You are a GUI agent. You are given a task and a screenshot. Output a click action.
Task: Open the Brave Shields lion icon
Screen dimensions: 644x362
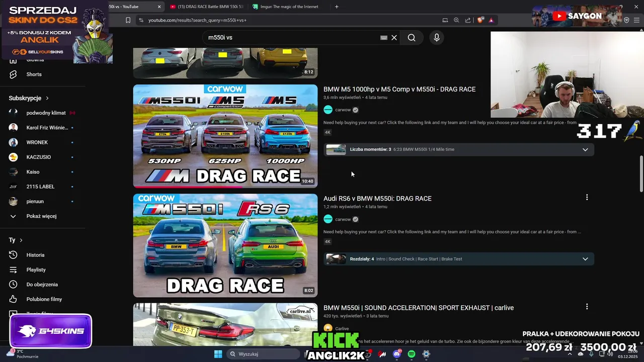coord(480,20)
